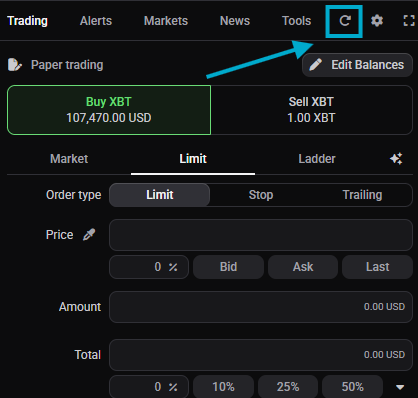Click Edit Balances button

click(357, 65)
